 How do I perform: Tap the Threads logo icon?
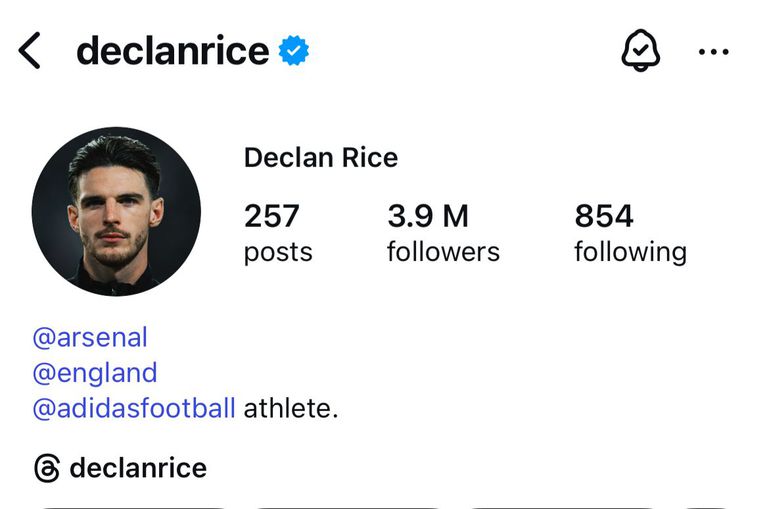pos(47,468)
